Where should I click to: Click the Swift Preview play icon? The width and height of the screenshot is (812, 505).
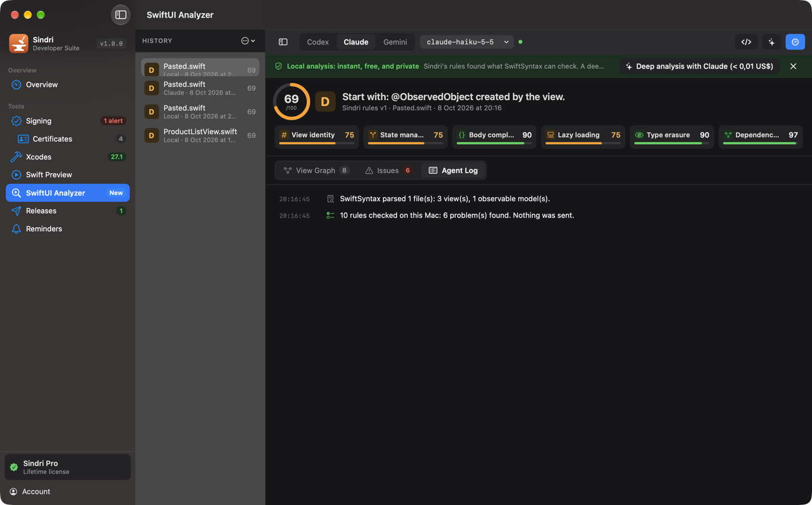[16, 175]
